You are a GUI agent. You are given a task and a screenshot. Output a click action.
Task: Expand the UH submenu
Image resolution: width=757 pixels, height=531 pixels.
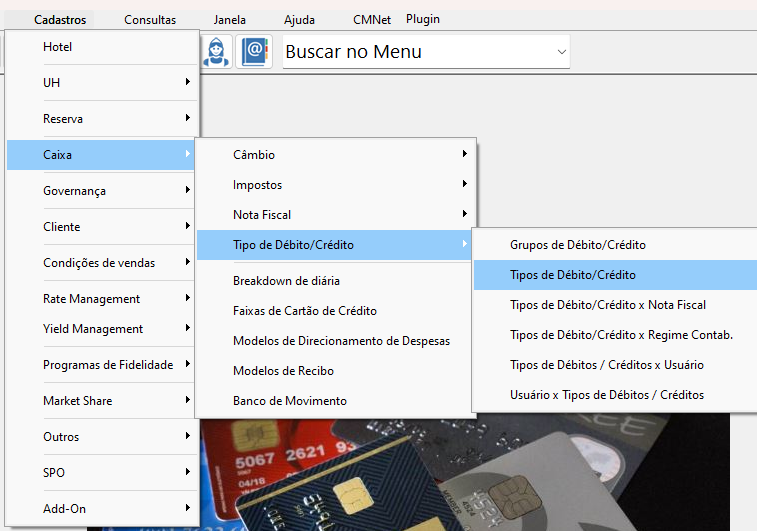click(x=102, y=83)
